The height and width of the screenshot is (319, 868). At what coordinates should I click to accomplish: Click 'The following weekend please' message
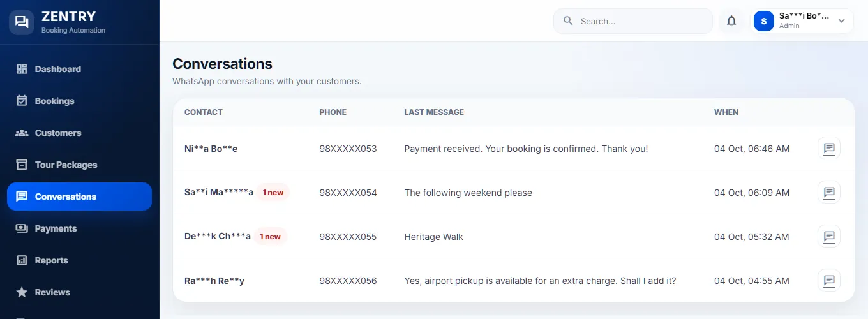tap(468, 192)
